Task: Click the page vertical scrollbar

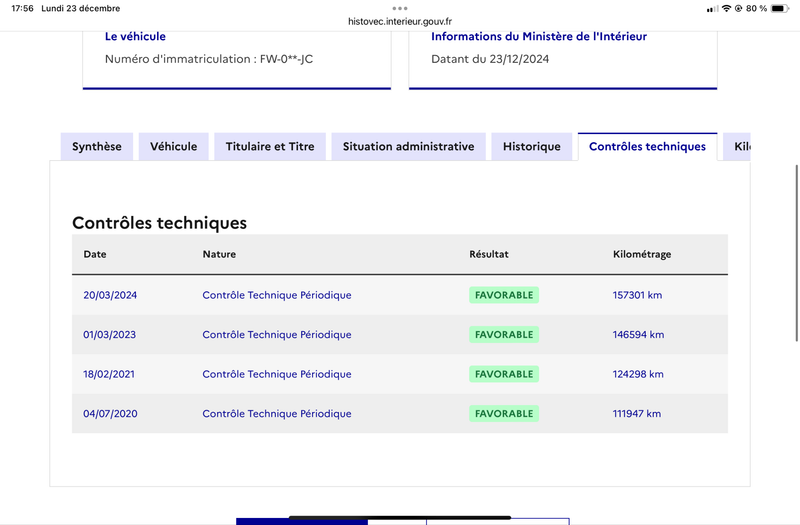Action: tap(797, 253)
